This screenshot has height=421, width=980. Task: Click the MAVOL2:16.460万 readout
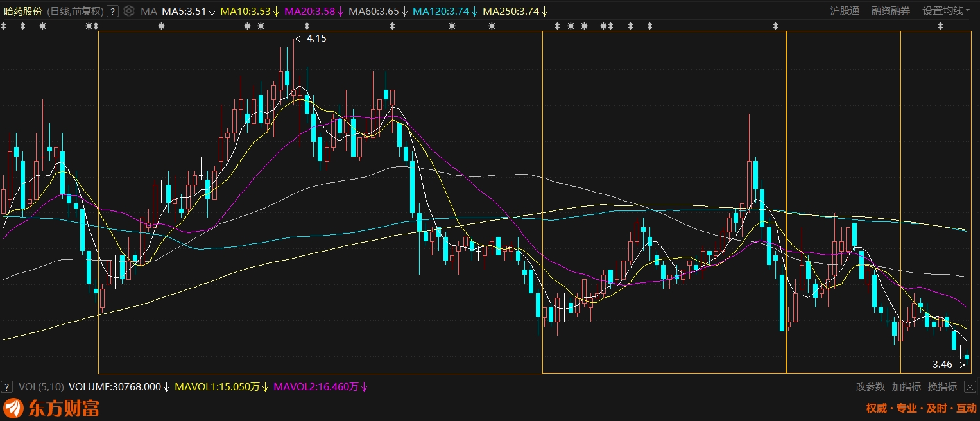tap(316, 387)
